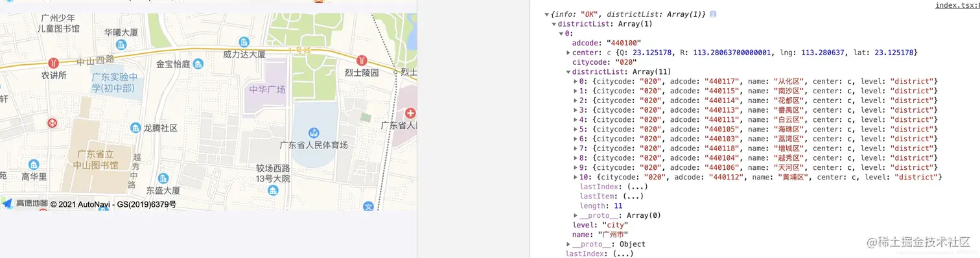Expand the 白云区 district entry
Screen dimensions: 980x258
click(576, 119)
